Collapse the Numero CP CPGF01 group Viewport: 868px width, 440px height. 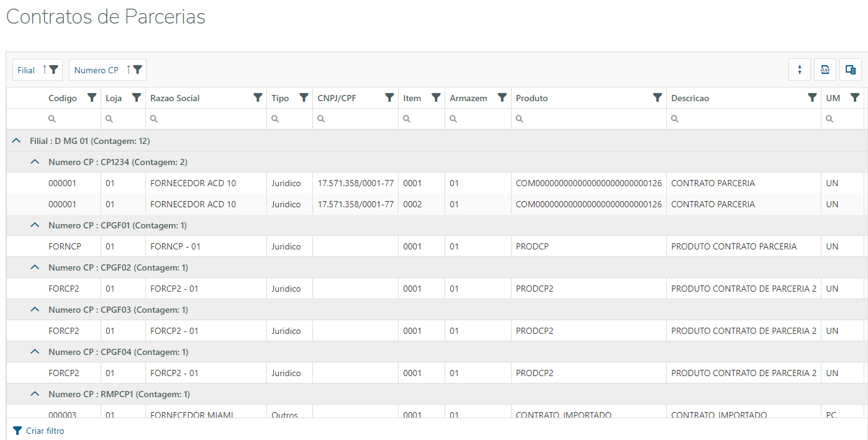pos(35,225)
